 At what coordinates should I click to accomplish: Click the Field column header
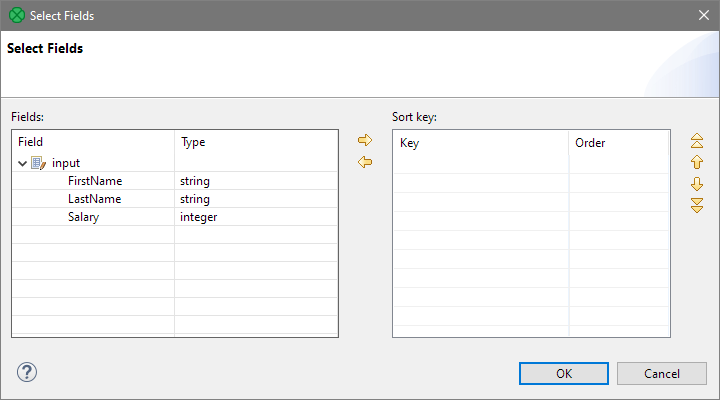[x=93, y=143]
